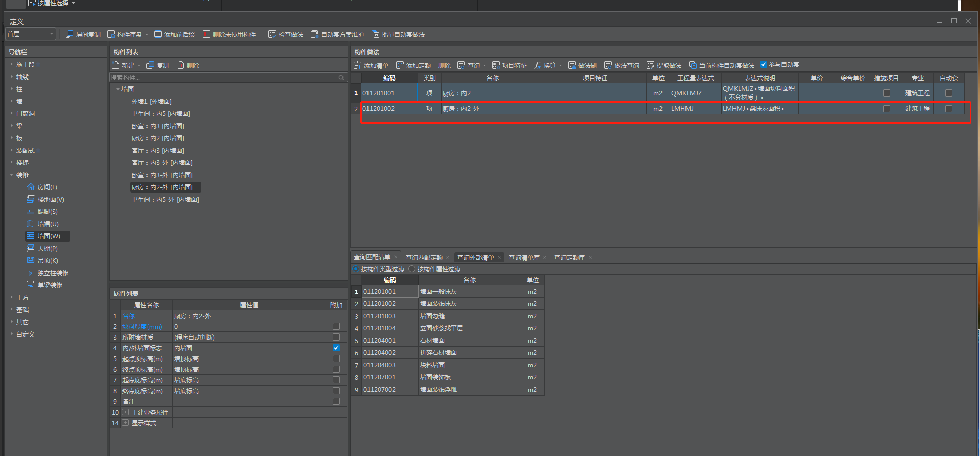Check 自动套 box for row 011201002
This screenshot has width=980, height=456.
[x=949, y=109]
